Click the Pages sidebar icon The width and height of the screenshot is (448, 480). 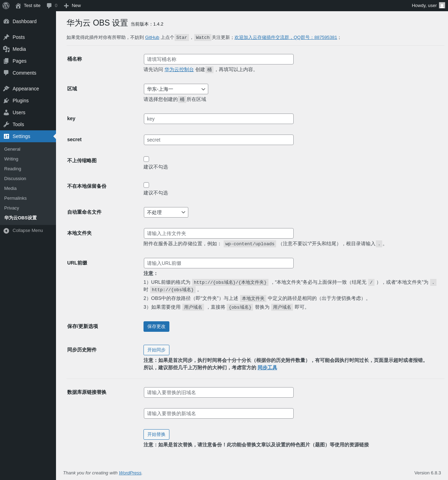(6, 61)
